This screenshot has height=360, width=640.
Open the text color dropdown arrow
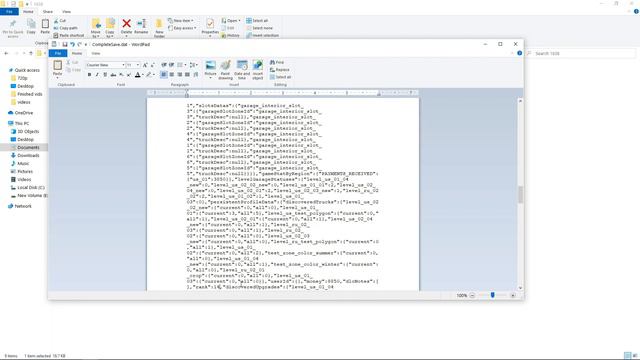(x=143, y=75)
